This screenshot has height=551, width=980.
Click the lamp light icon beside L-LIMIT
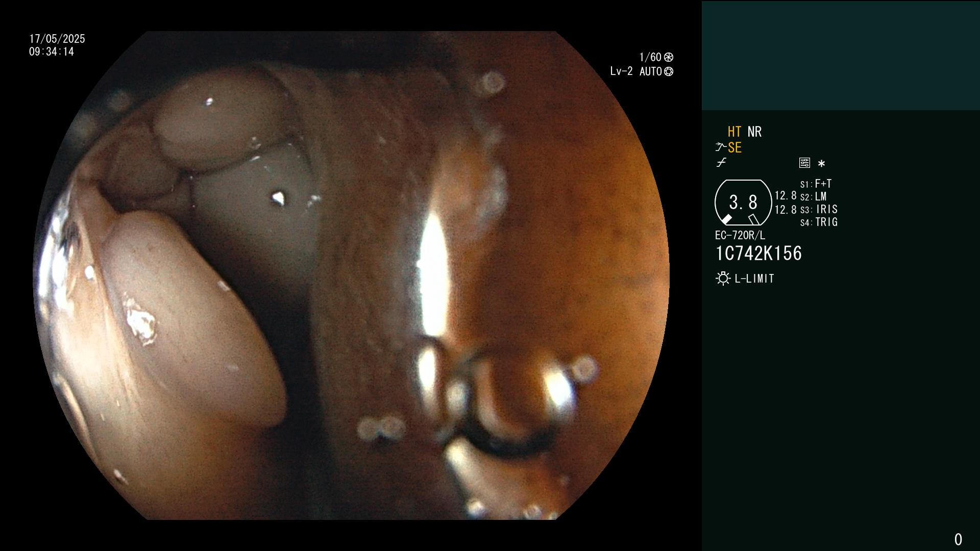coord(723,279)
